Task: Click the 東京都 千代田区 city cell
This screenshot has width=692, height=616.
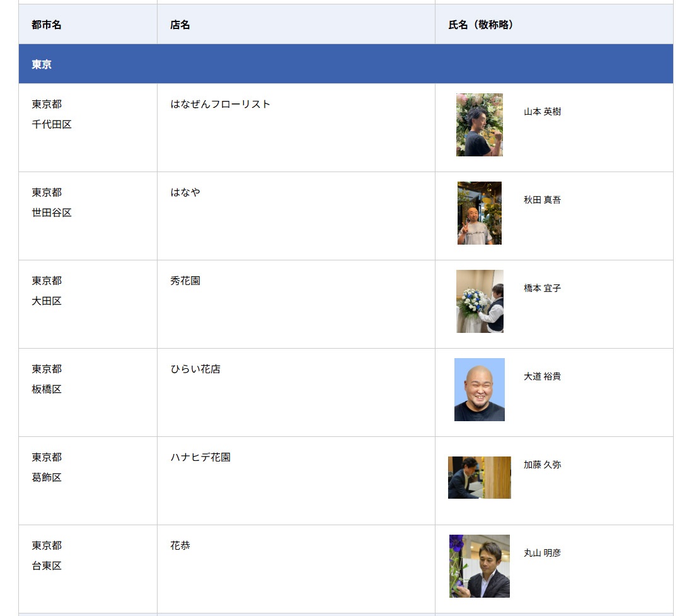Action: 52,114
